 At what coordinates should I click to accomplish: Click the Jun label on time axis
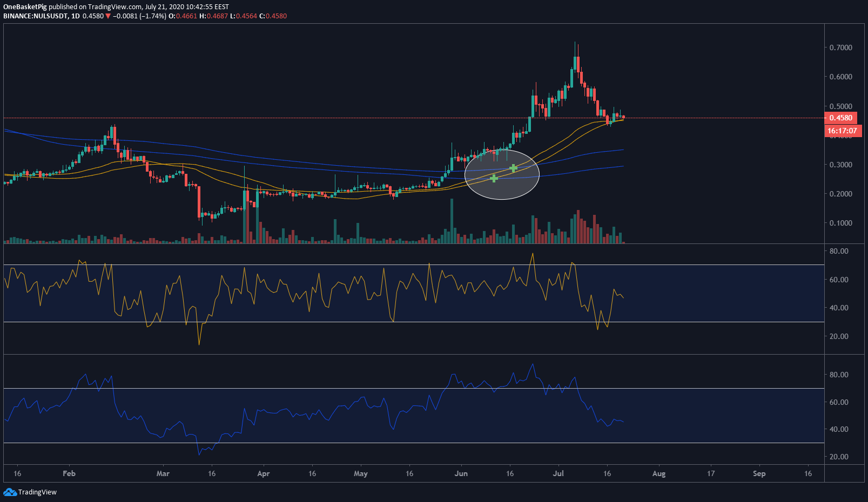tap(461, 473)
